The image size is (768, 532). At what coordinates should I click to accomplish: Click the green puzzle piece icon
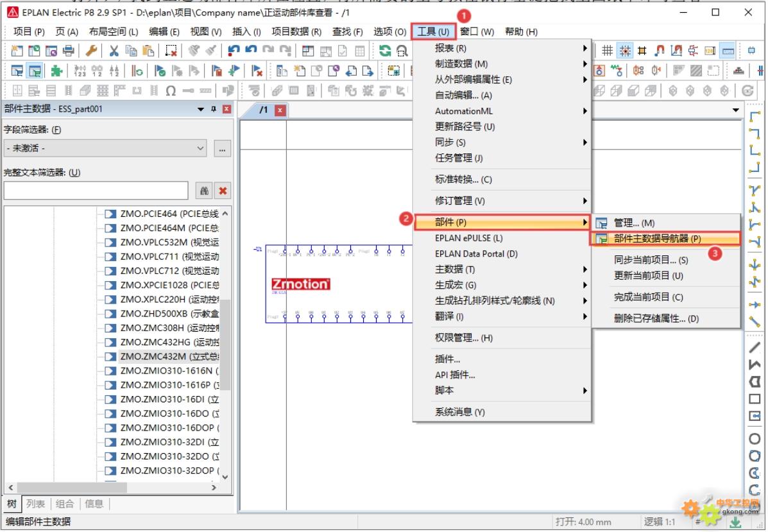click(56, 71)
